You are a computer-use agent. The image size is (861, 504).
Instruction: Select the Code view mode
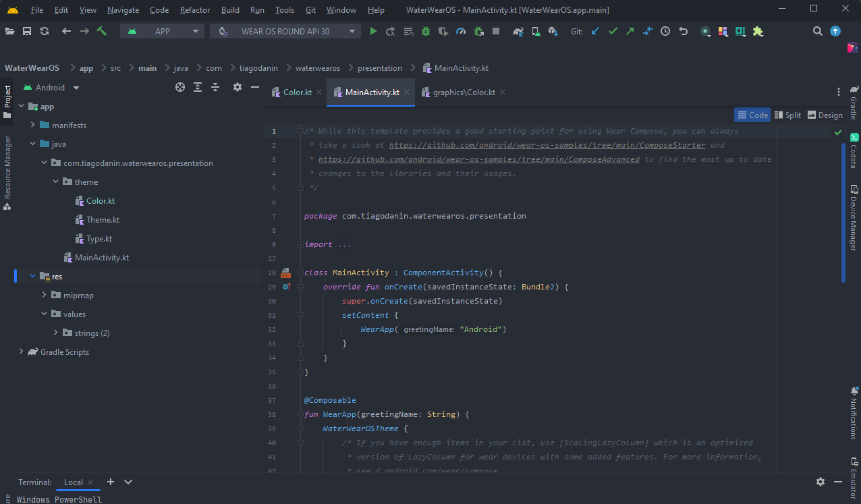(x=752, y=115)
